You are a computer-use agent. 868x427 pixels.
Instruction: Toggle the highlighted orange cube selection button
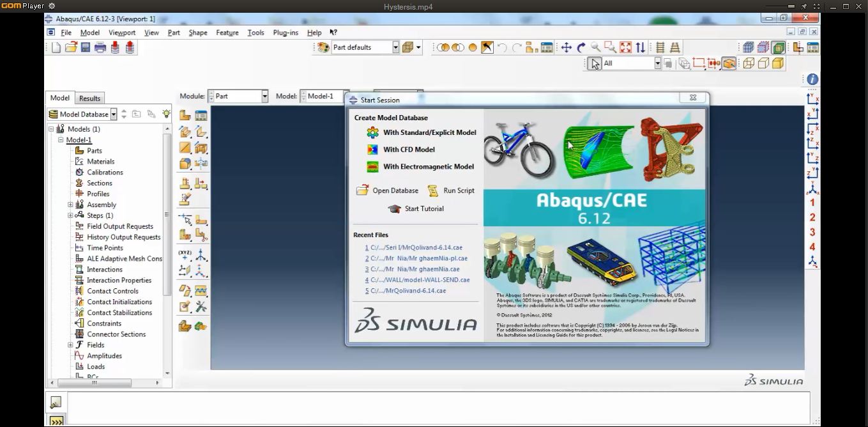point(729,63)
